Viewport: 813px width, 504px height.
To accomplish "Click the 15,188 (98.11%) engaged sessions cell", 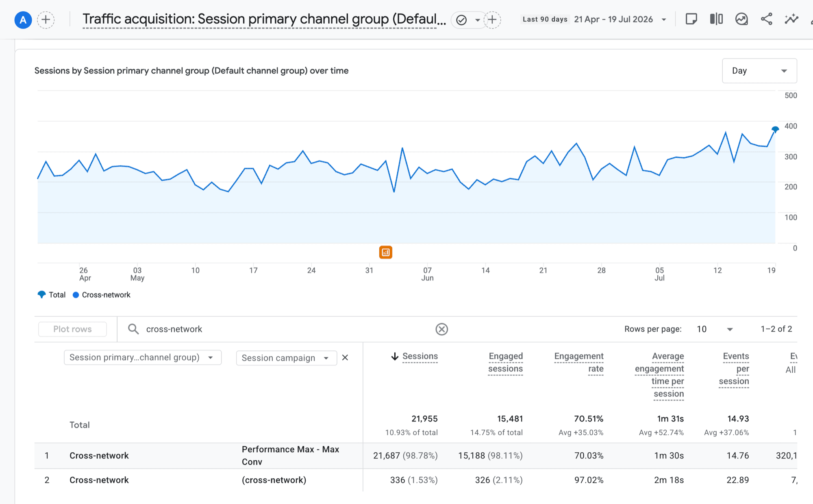I will click(x=490, y=456).
